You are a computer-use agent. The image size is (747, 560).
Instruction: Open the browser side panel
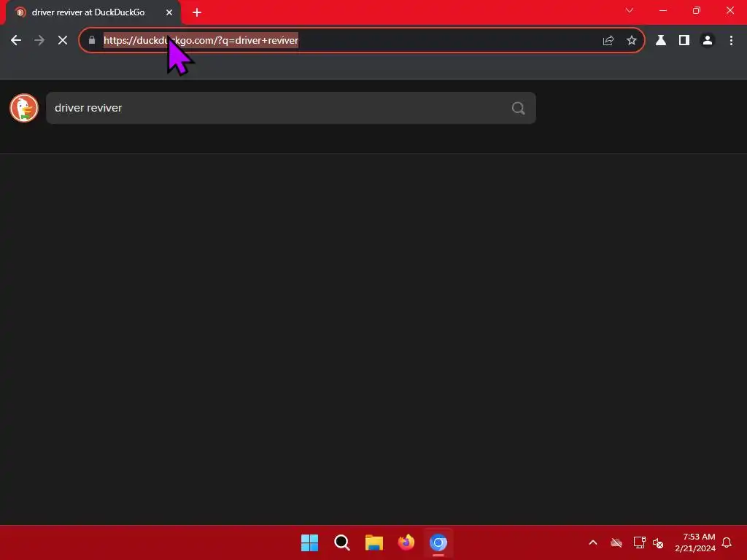pos(684,41)
